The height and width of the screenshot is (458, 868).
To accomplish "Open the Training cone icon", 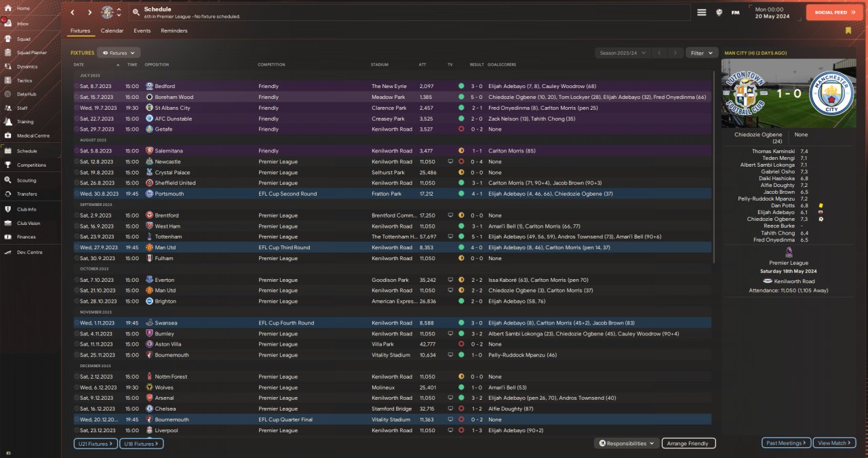I will (7, 121).
